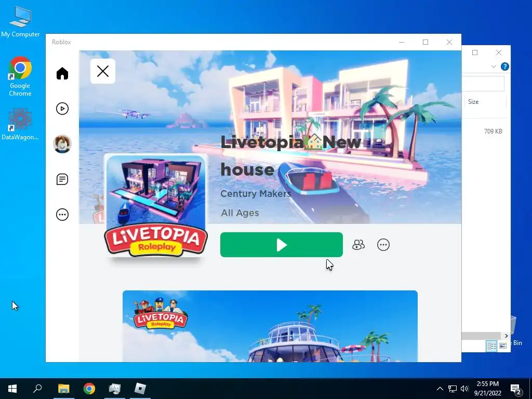
Task: Open the avatar profile in sidebar
Action: (x=62, y=144)
